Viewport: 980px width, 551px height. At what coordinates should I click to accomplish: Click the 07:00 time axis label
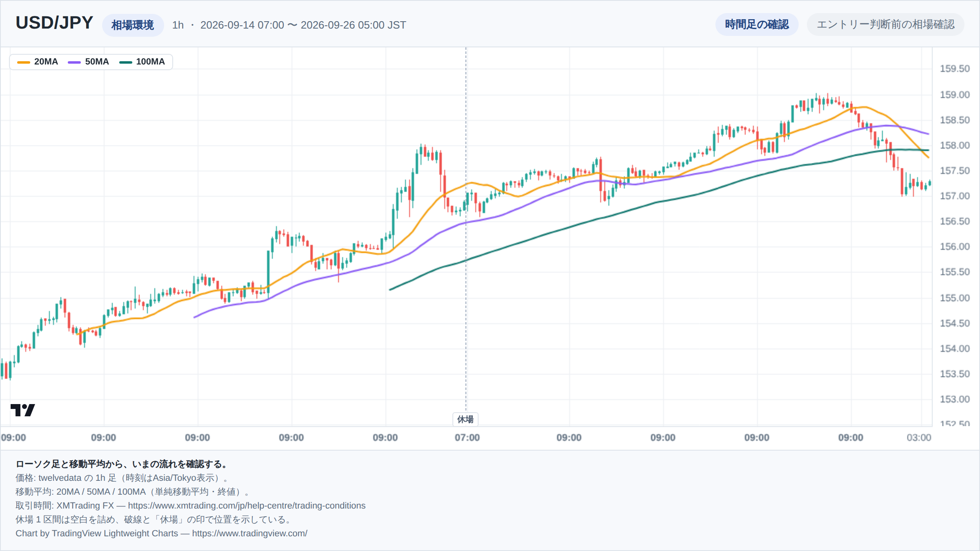[x=467, y=438]
